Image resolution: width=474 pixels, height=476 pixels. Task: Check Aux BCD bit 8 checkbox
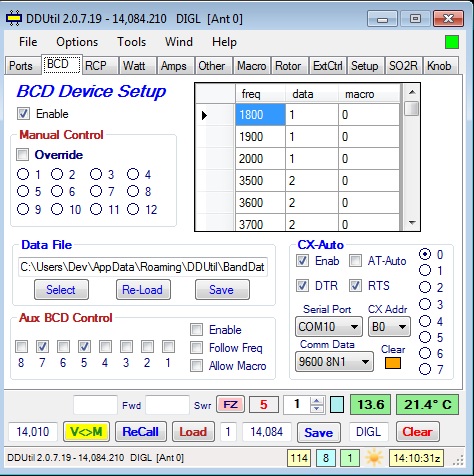pos(21,347)
